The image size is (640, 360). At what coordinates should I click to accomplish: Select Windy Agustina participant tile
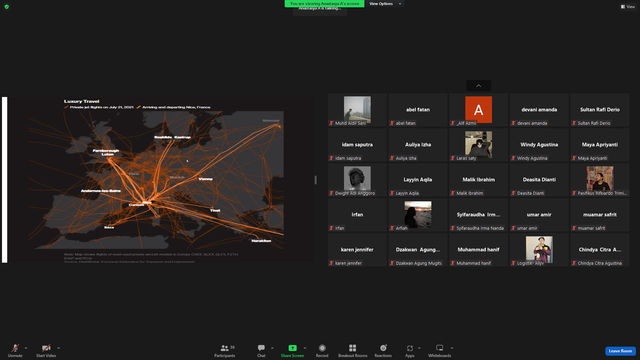(x=539, y=145)
